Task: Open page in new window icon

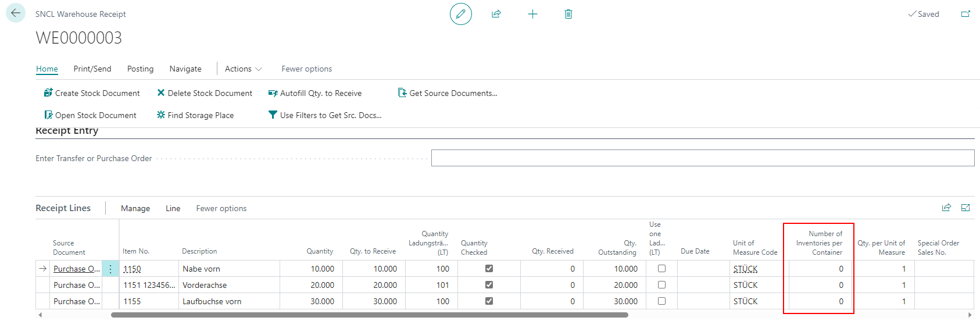Action: tap(965, 14)
